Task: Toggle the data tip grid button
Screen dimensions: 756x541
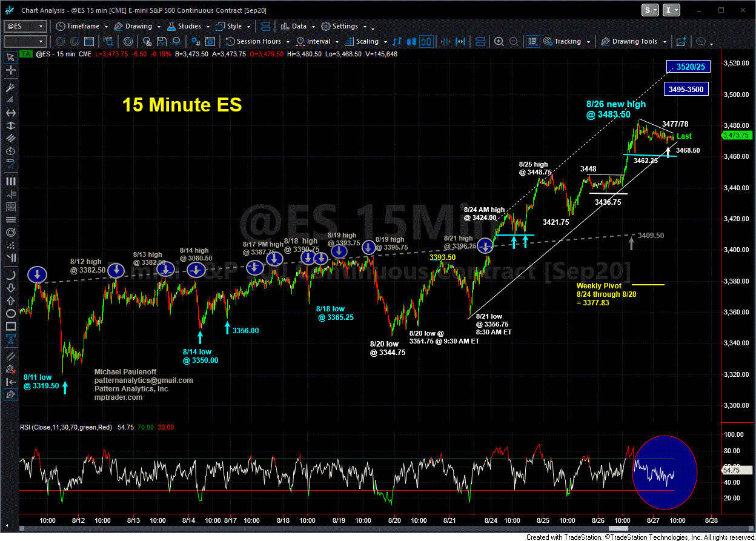Action: click(532, 41)
